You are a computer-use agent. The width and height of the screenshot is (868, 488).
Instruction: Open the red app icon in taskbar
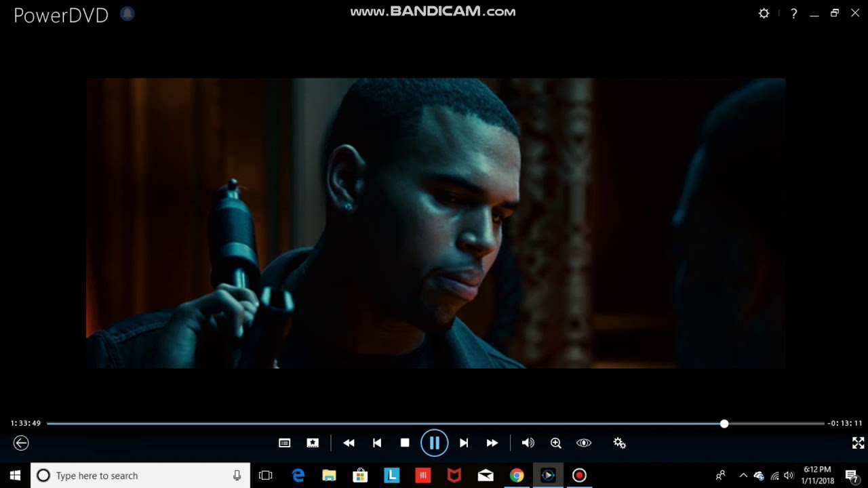(x=423, y=475)
